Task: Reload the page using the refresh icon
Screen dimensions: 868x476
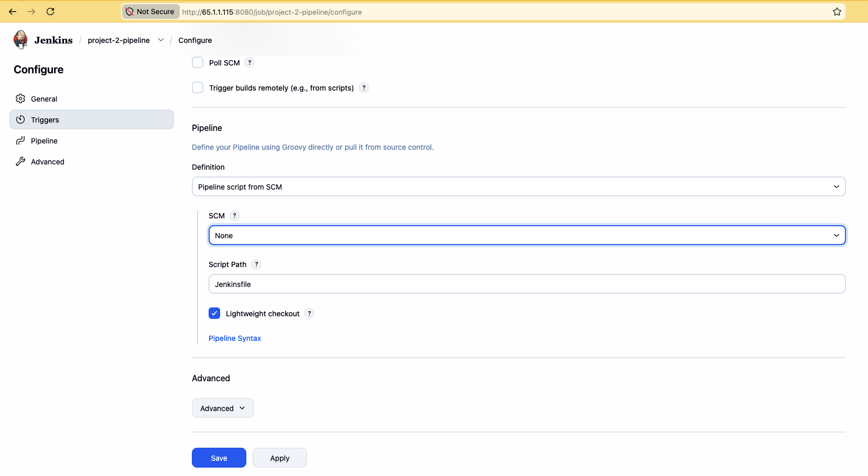Action: click(x=50, y=12)
